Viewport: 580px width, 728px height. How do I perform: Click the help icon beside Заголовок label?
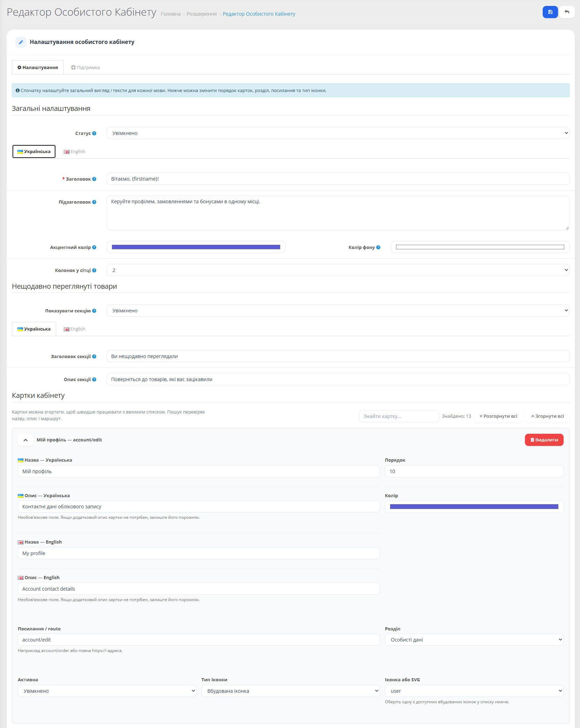(94, 179)
